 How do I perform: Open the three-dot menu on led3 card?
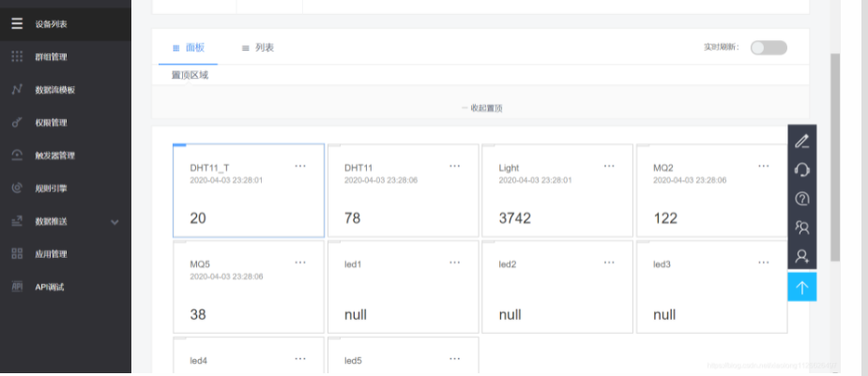(764, 263)
